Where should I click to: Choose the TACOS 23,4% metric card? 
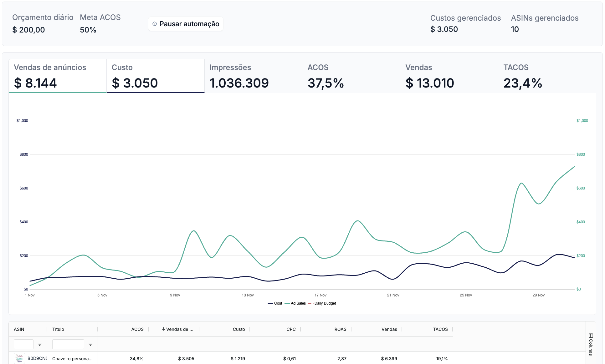(x=547, y=76)
